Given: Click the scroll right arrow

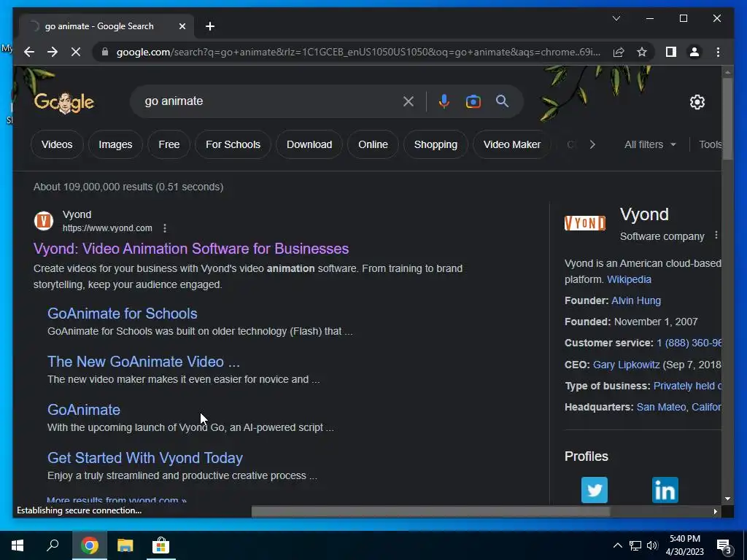Looking at the screenshot, I should click(x=715, y=512).
